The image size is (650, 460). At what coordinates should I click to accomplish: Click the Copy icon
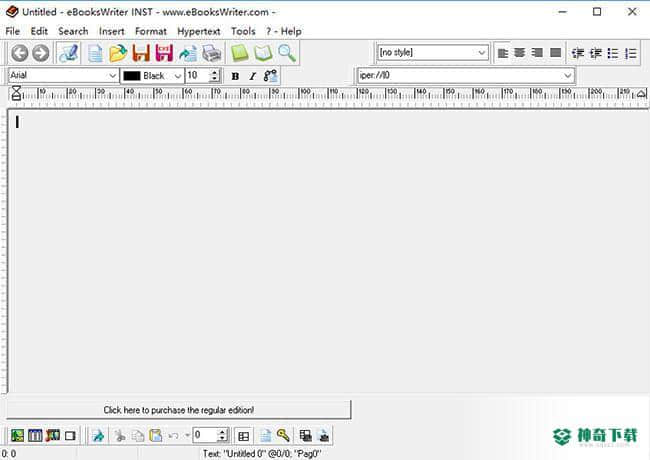coord(138,436)
